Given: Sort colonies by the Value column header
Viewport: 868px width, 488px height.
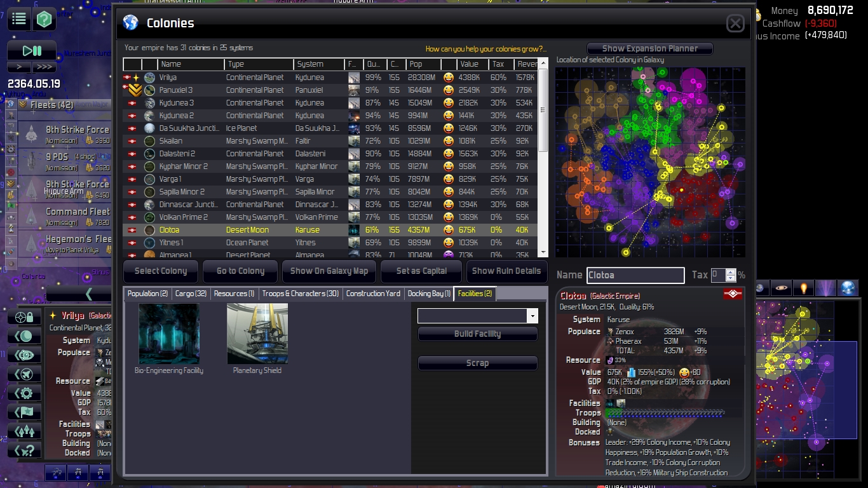Looking at the screenshot, I should [473, 64].
